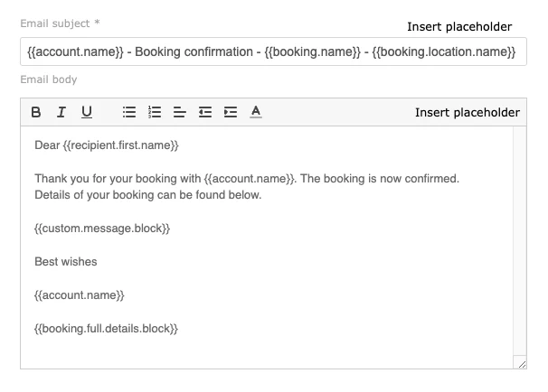Open Insert placeholder in the body toolbar
Viewport: 548px width, 392px height.
467,112
